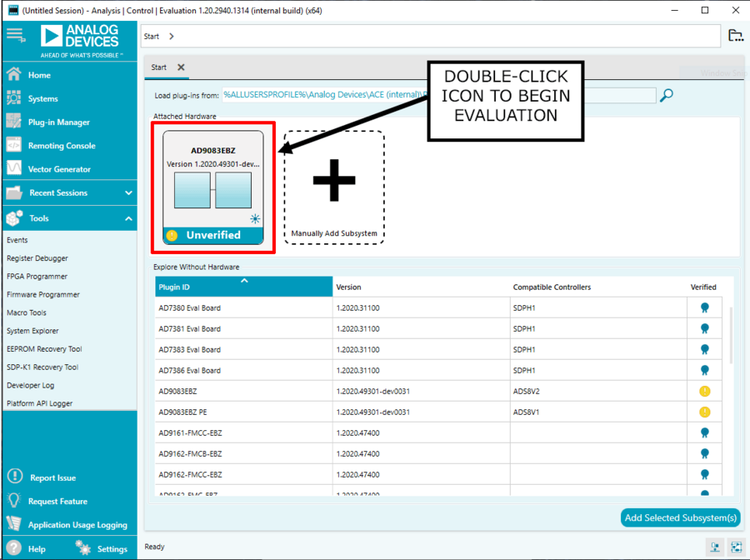
Task: Click Manually Add Subsystem tile
Action: point(334,187)
